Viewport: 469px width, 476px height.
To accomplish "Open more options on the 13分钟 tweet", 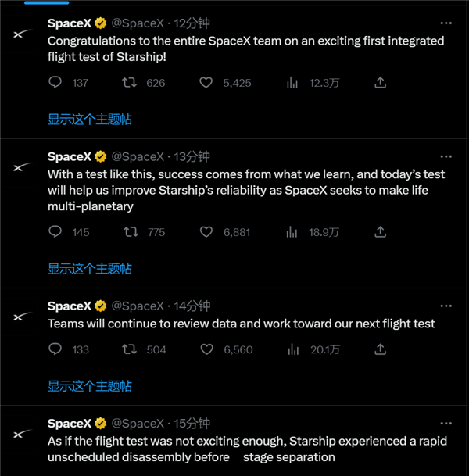I will click(446, 156).
